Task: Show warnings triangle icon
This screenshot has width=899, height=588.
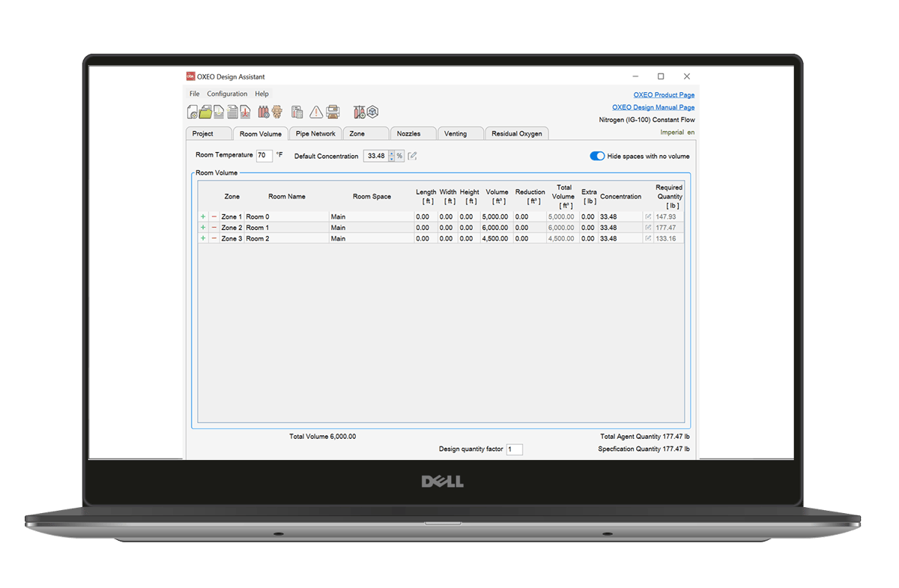Action: coord(316,112)
